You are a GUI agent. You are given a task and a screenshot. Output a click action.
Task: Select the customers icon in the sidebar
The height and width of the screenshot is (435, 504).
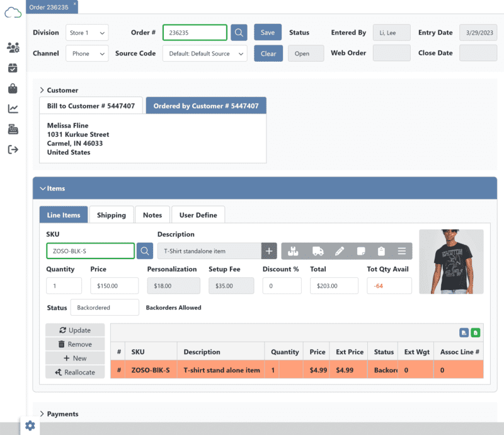coord(13,46)
